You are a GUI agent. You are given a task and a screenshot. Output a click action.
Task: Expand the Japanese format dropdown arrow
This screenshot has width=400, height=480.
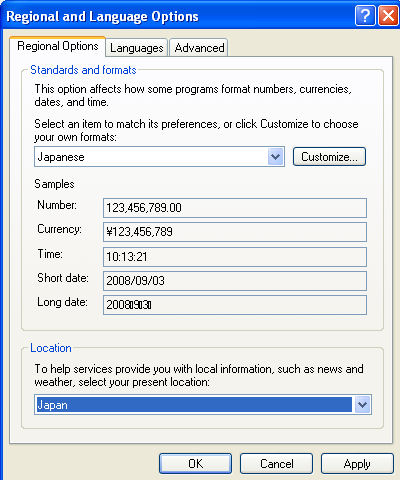click(275, 156)
